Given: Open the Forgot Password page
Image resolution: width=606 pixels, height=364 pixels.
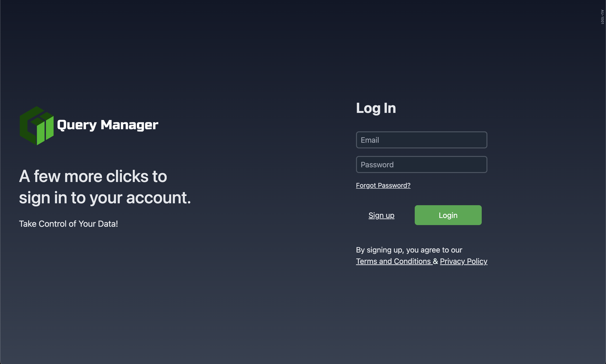Looking at the screenshot, I should pos(383,185).
